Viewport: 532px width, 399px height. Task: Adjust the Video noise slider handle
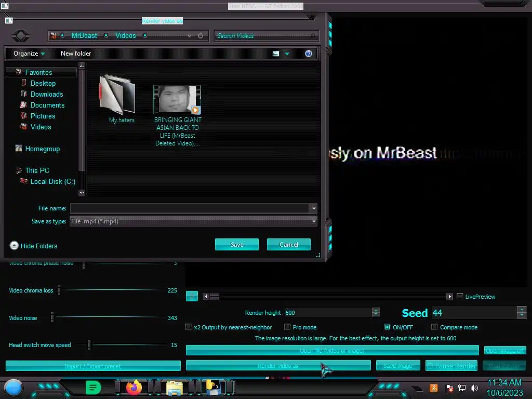[x=52, y=317]
